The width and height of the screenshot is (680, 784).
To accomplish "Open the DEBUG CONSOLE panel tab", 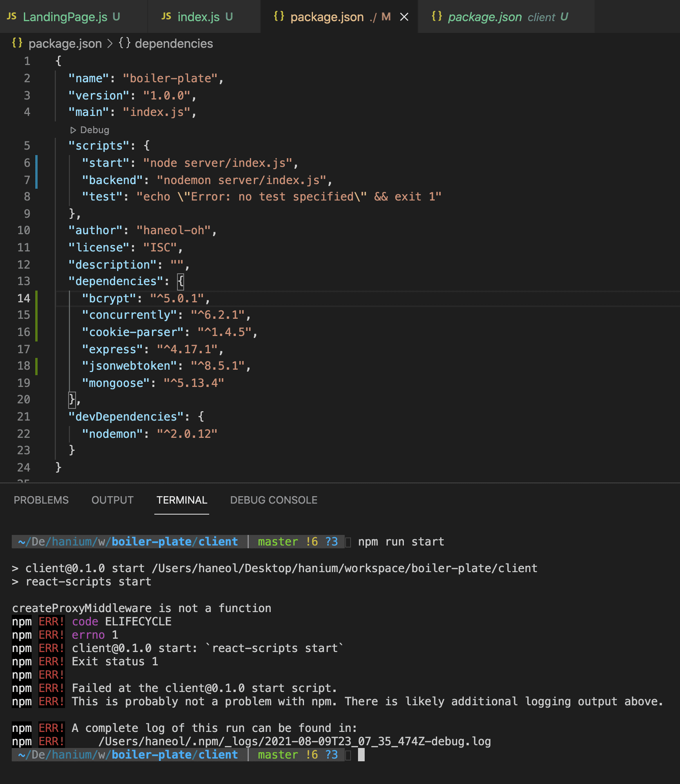I will coord(274,500).
